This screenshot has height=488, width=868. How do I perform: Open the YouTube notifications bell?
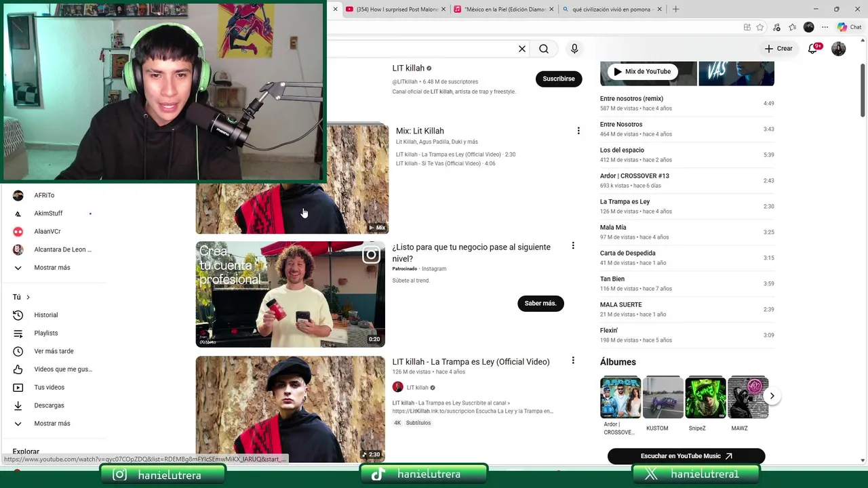coord(813,49)
